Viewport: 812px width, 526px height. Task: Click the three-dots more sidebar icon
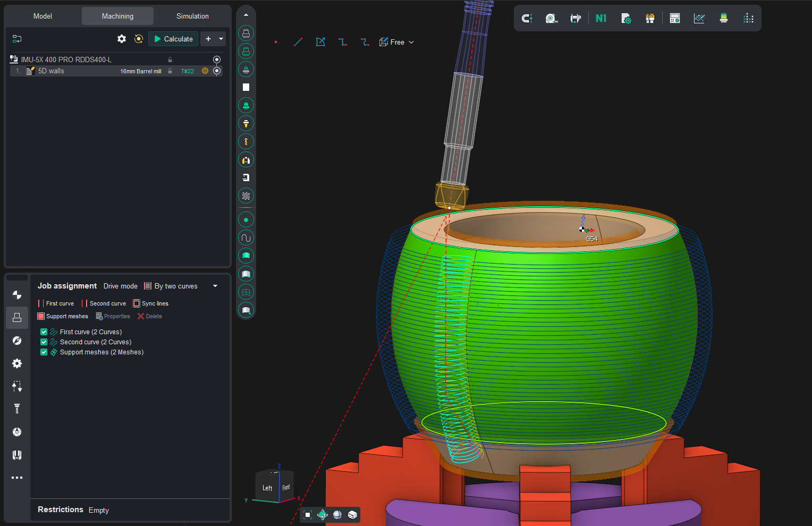click(17, 478)
